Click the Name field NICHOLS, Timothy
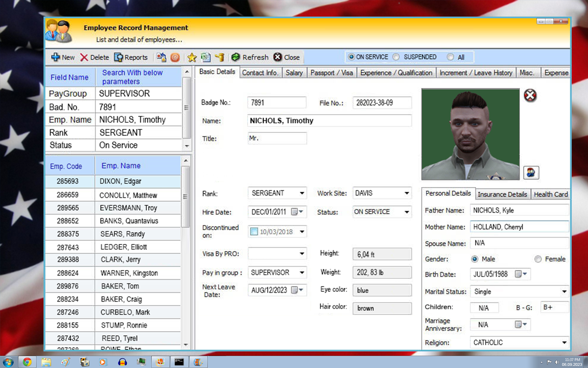The image size is (588, 368). (330, 121)
